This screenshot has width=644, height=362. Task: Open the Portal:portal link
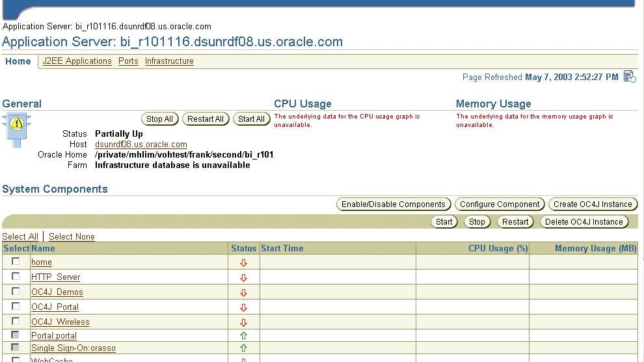(54, 336)
